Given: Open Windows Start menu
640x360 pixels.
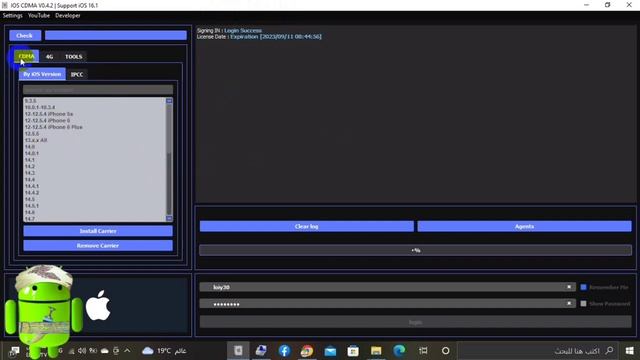Looking at the screenshot, I should pyautogui.click(x=629, y=351).
